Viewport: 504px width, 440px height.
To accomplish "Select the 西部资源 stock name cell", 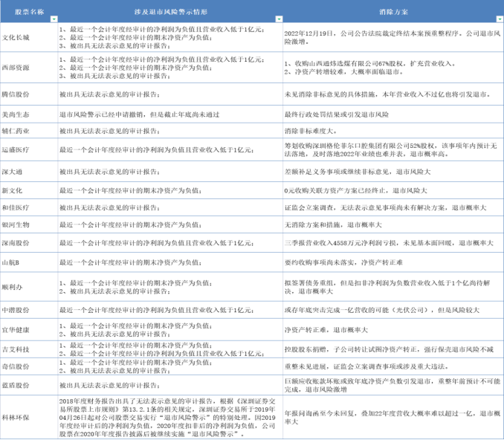I will pos(29,68).
